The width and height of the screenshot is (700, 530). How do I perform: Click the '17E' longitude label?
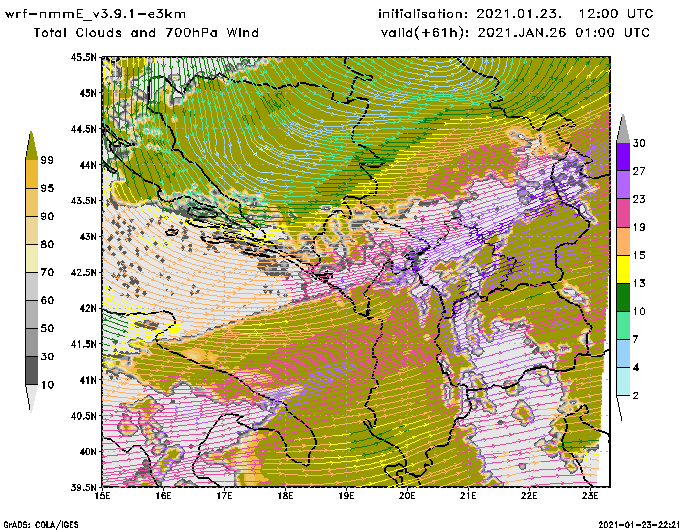pos(225,496)
